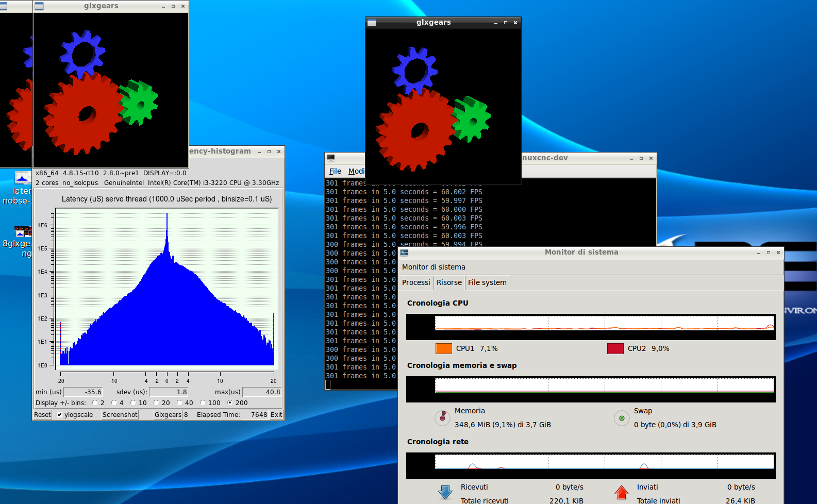Select the 10 bins radio button
The height and width of the screenshot is (504, 817).
coord(133,403)
